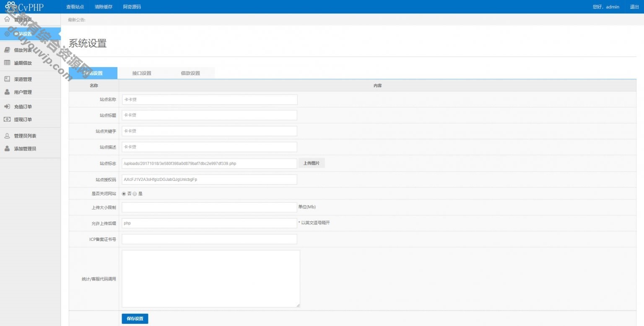Image resolution: width=644 pixels, height=326 pixels.
Task: Focus the 上传大小限制 input field
Action: pyautogui.click(x=210, y=207)
